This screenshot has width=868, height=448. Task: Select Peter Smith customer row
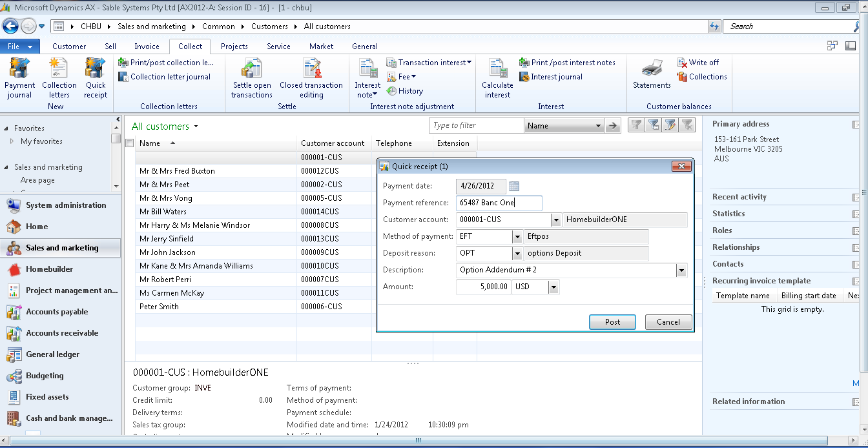click(305, 307)
